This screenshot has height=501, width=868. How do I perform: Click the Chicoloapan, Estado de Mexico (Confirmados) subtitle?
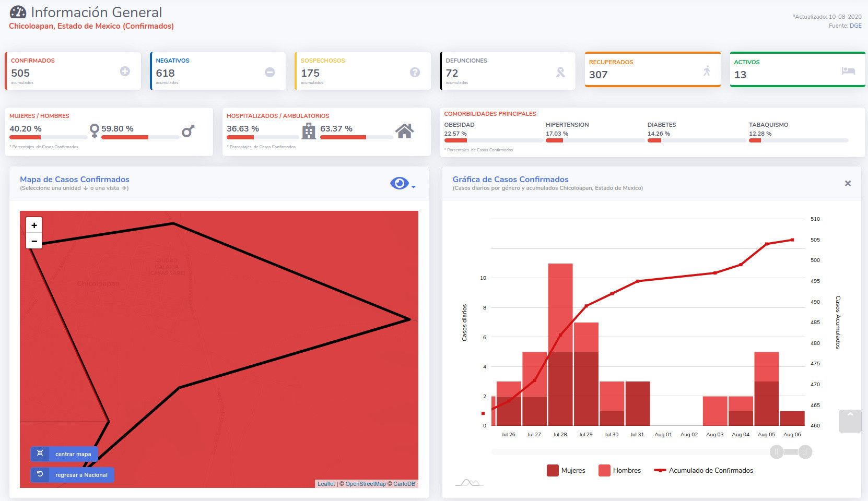91,26
